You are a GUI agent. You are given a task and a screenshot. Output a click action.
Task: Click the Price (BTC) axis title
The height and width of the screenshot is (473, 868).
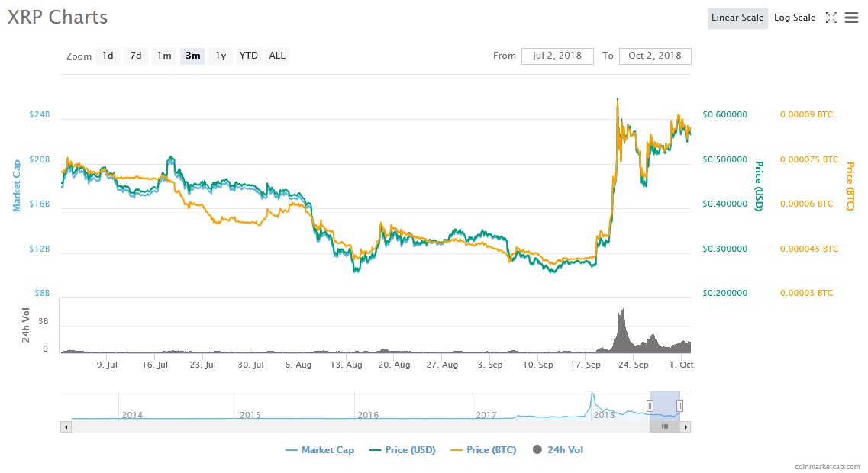point(850,186)
